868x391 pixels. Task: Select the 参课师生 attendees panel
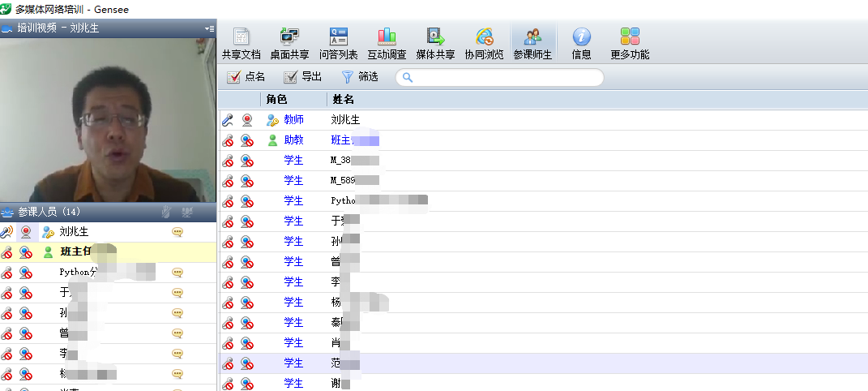pyautogui.click(x=532, y=43)
